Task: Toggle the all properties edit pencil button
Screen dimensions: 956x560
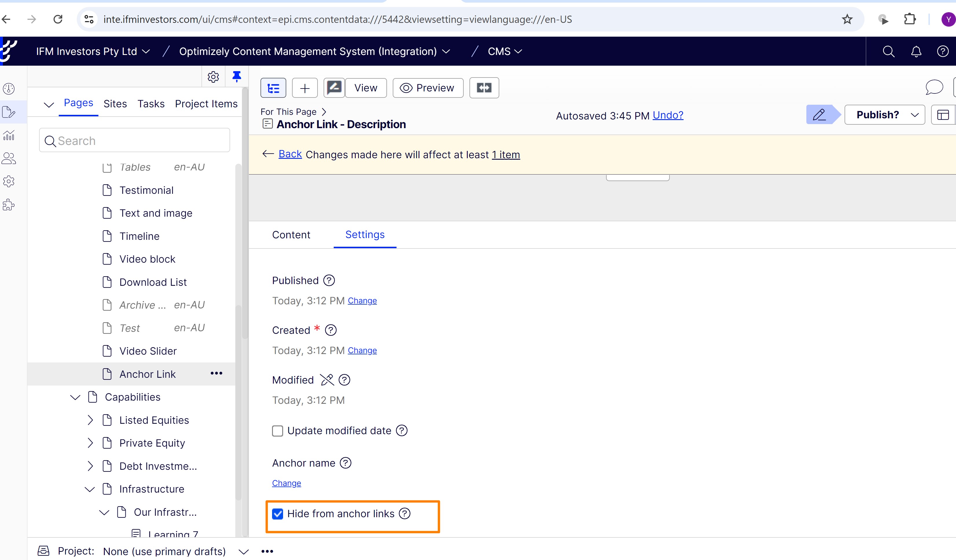Action: [x=819, y=115]
